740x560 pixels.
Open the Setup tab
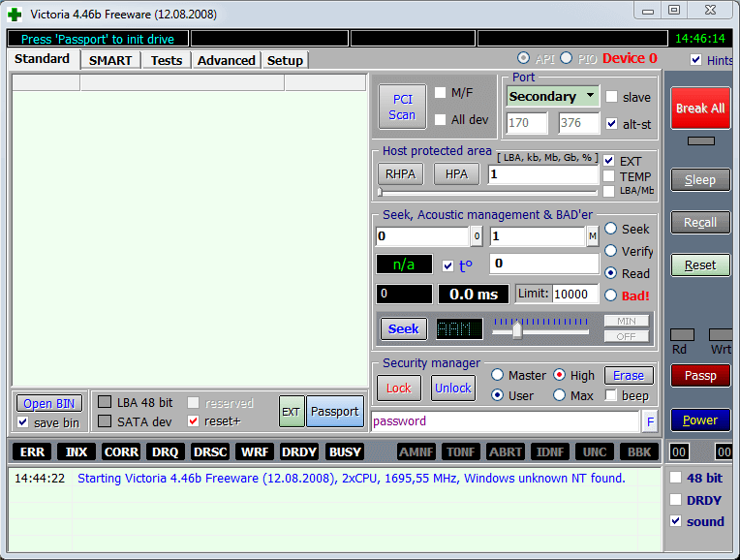tap(285, 60)
